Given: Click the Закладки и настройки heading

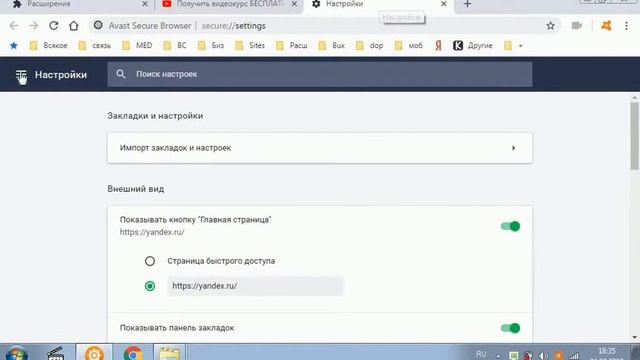Looking at the screenshot, I should point(155,116).
